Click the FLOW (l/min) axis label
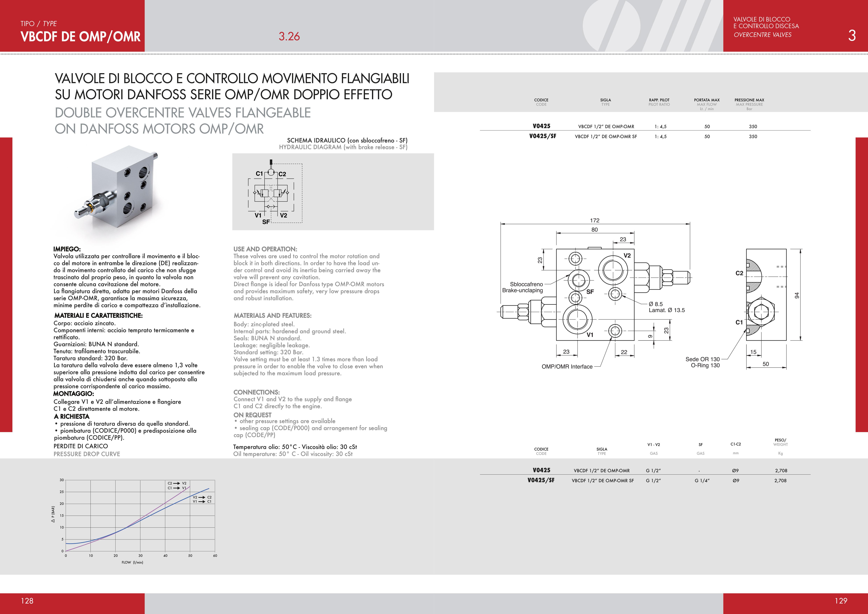 click(132, 563)
